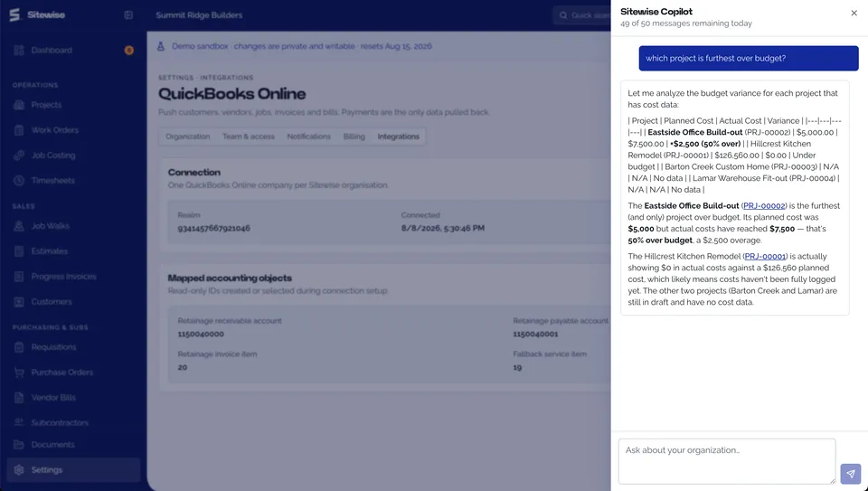Image resolution: width=868 pixels, height=491 pixels.
Task: Click the Retainage receivable account value 1150040000
Action: tap(201, 335)
